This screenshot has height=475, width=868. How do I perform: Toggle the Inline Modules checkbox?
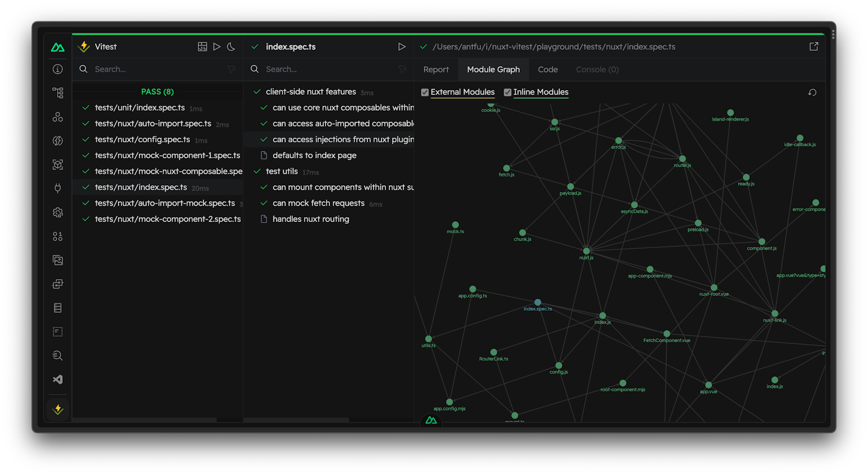point(507,93)
